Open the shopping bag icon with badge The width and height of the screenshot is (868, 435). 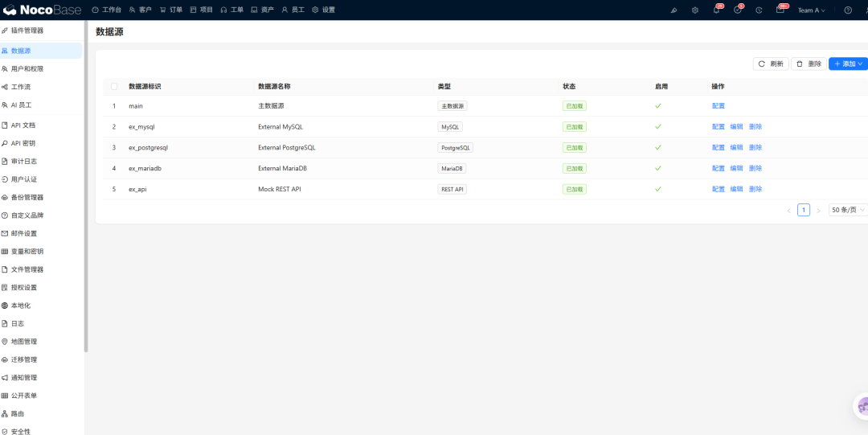pyautogui.click(x=780, y=10)
